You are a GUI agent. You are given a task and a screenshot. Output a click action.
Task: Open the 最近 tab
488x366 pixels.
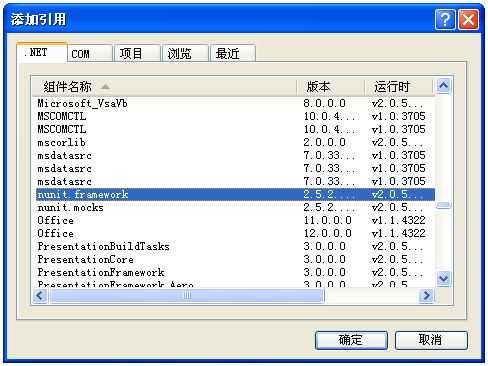[233, 54]
